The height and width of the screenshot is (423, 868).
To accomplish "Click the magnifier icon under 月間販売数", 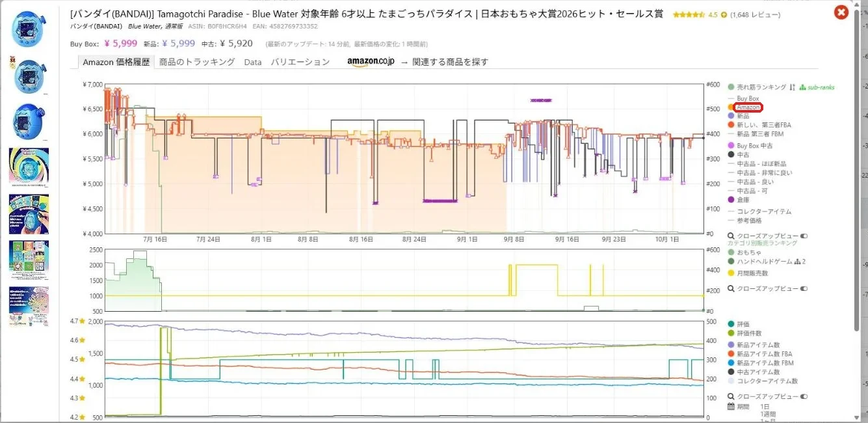I will (731, 288).
